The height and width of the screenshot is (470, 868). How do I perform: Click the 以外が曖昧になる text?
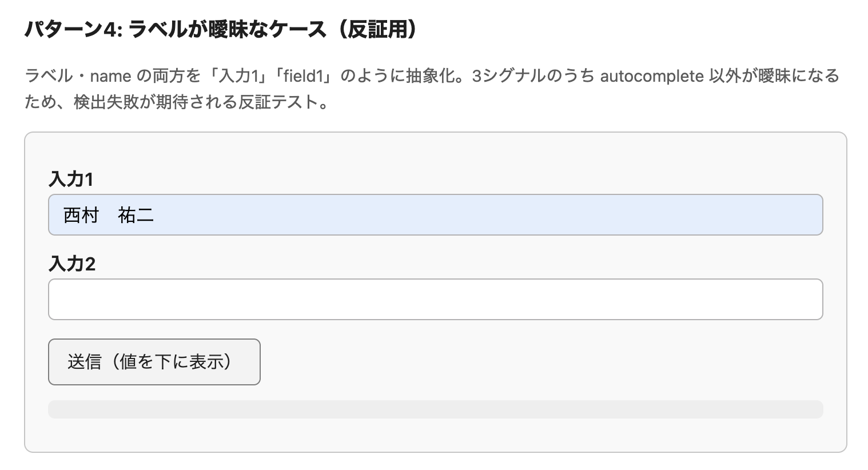click(x=774, y=75)
